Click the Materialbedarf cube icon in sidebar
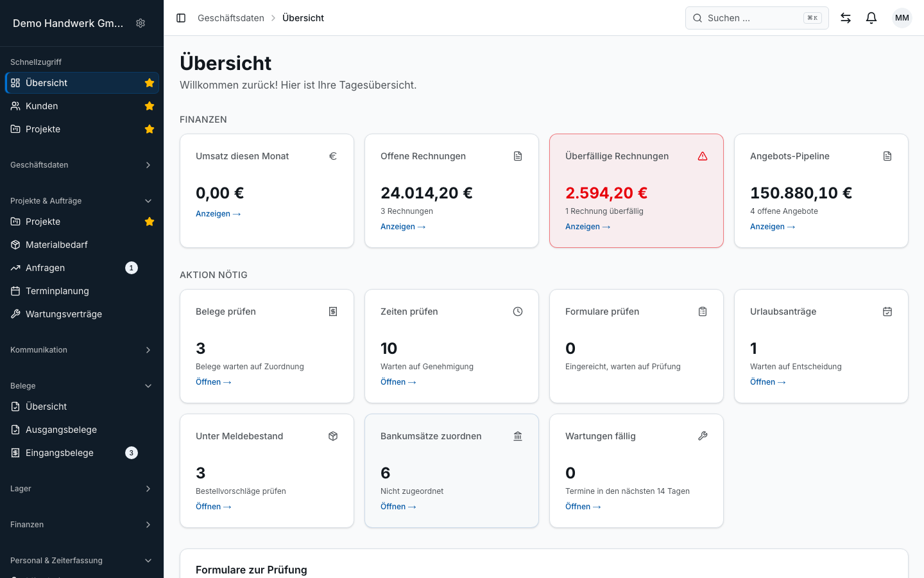This screenshot has height=578, width=924. [15, 245]
